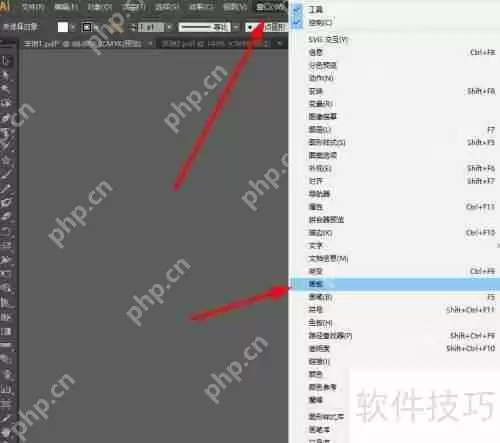Choose 信息 (Info) with shortcut Ctrl+F8

(394, 52)
